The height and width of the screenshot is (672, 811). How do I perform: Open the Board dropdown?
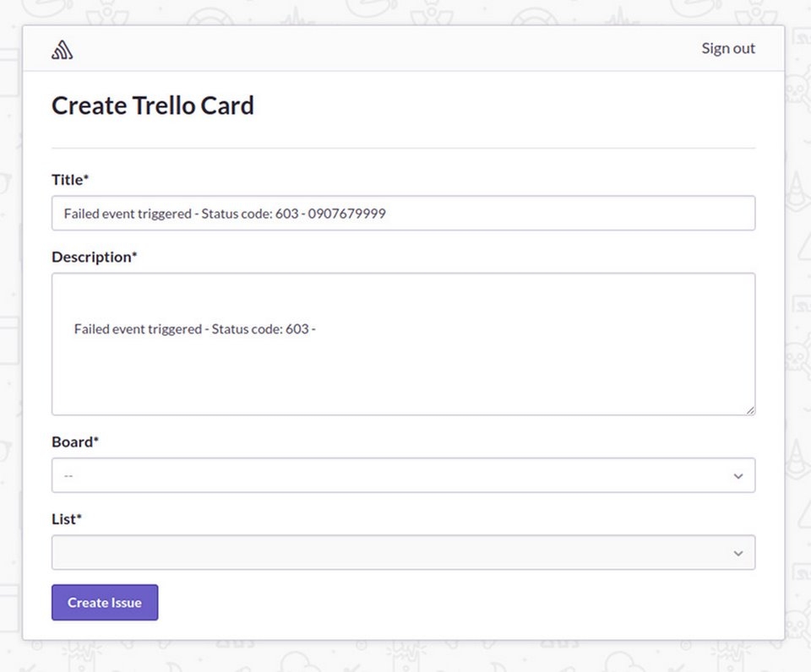click(403, 475)
